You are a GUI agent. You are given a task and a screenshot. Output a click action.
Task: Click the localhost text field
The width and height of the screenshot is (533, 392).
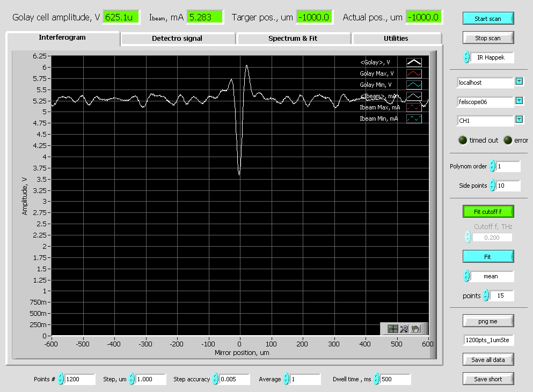pyautogui.click(x=485, y=83)
